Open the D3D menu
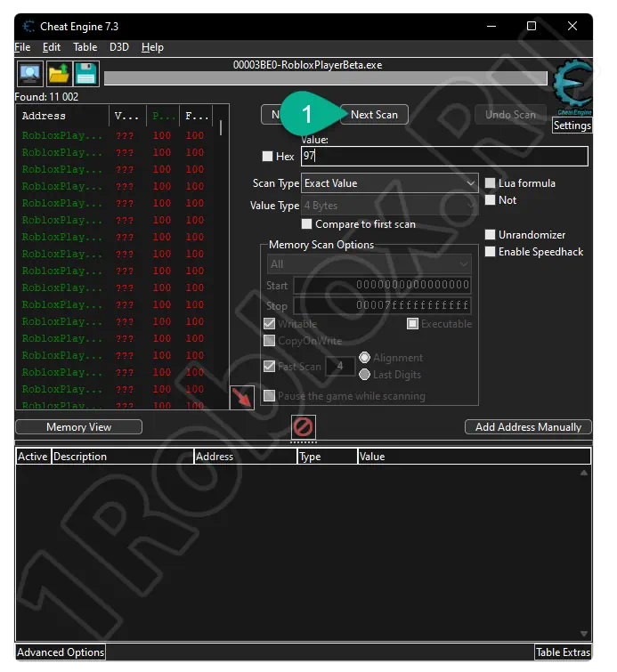 (x=119, y=47)
